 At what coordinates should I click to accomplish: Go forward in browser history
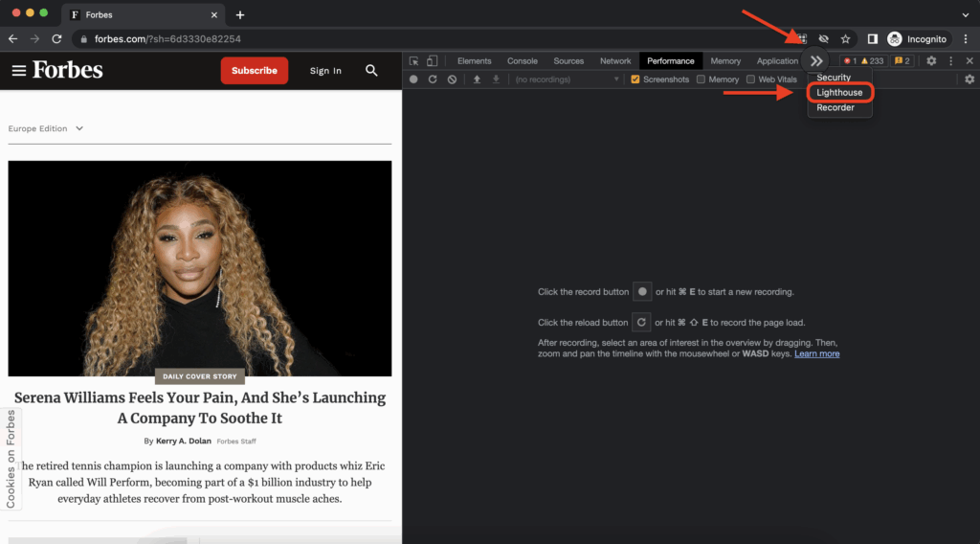(x=34, y=38)
